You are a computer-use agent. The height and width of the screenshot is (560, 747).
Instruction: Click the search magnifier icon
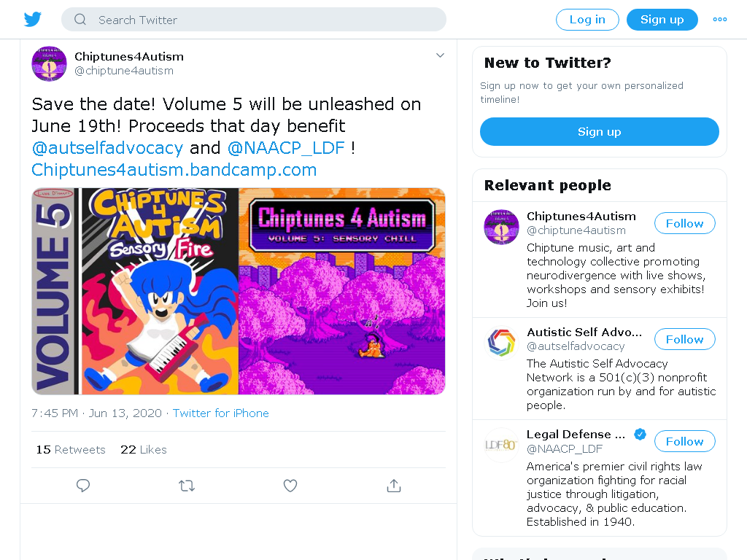click(x=80, y=20)
